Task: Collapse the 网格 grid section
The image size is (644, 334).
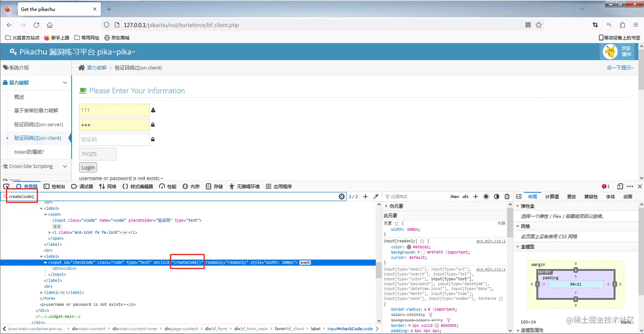Action: pyautogui.click(x=518, y=226)
